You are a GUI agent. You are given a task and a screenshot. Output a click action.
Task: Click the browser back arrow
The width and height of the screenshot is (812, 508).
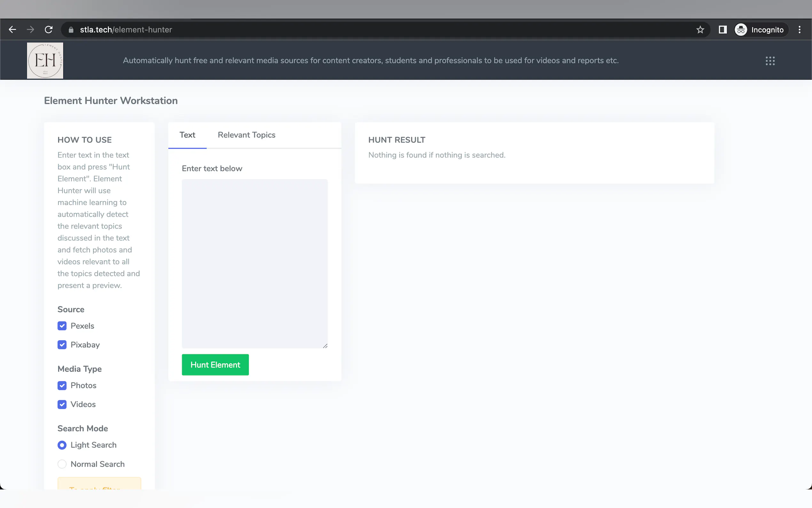tap(12, 29)
